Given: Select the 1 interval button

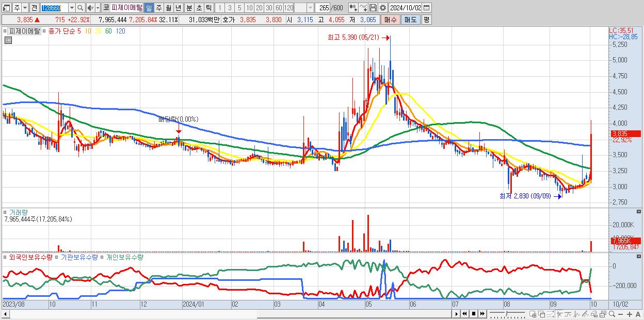Looking at the screenshot, I should (219, 8).
